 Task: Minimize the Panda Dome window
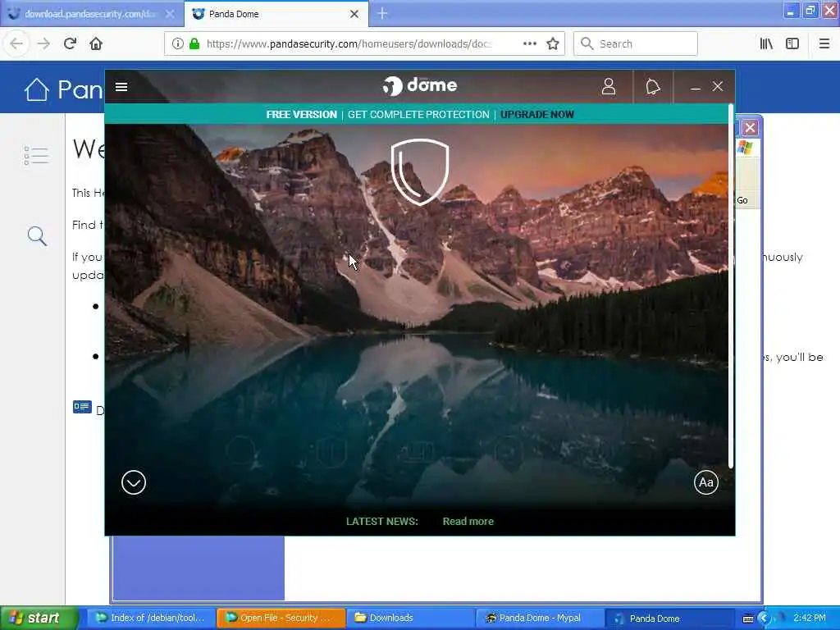696,87
